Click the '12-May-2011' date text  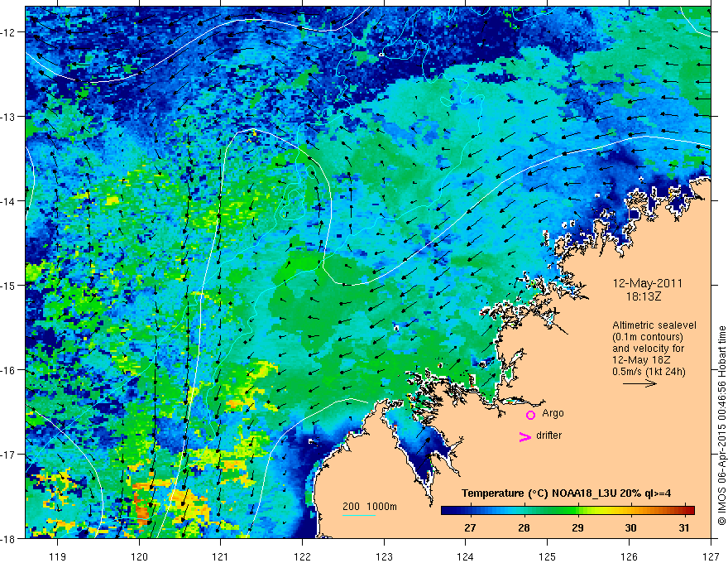click(648, 283)
